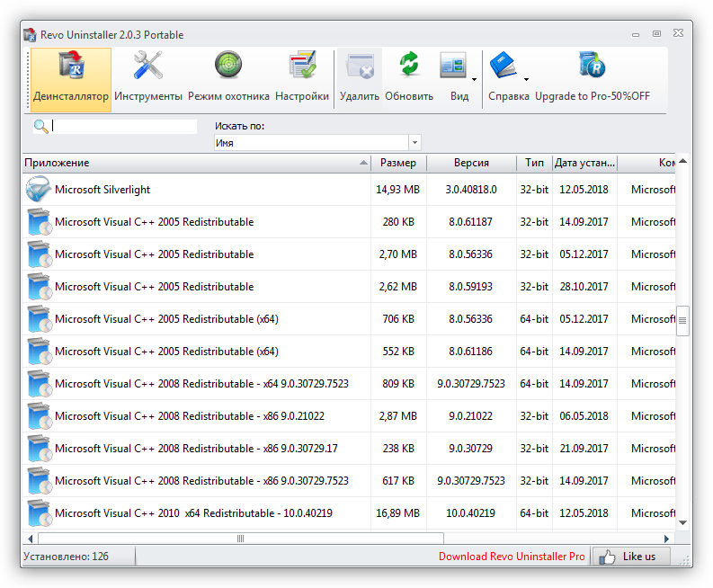The image size is (713, 588).
Task: Sort by Тип column header
Action: [x=534, y=163]
